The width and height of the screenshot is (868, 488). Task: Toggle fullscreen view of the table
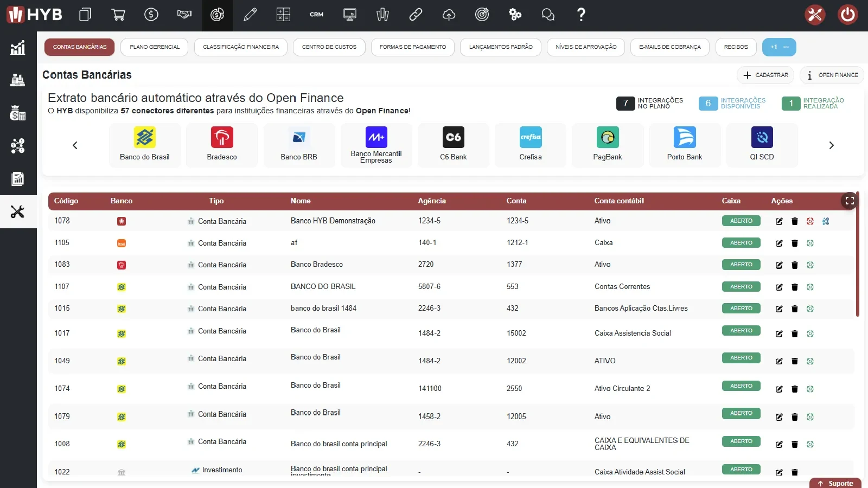850,201
